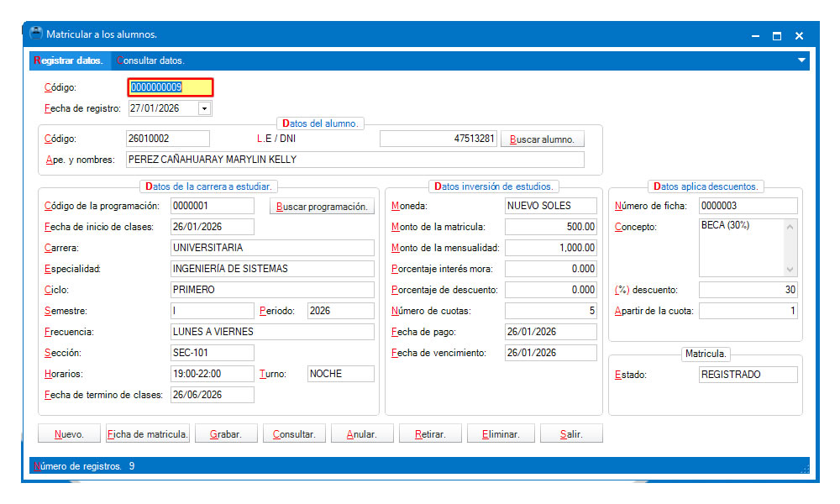Viewport: 840px width, 504px height.
Task: Switch to Registrar datos tab
Action: pyautogui.click(x=69, y=60)
